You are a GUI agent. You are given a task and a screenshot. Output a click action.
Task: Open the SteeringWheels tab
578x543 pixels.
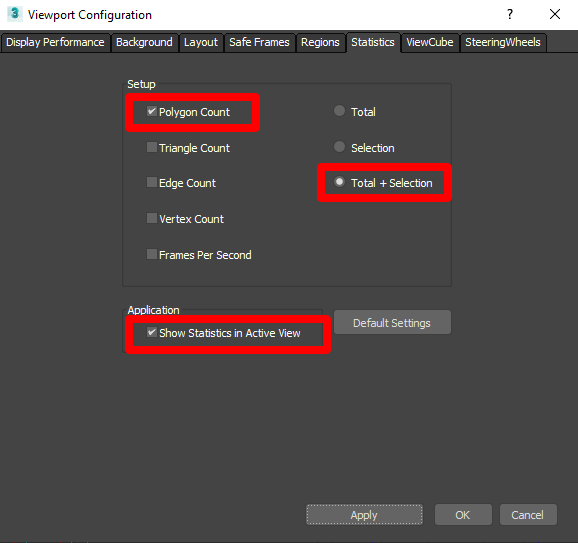click(x=503, y=42)
